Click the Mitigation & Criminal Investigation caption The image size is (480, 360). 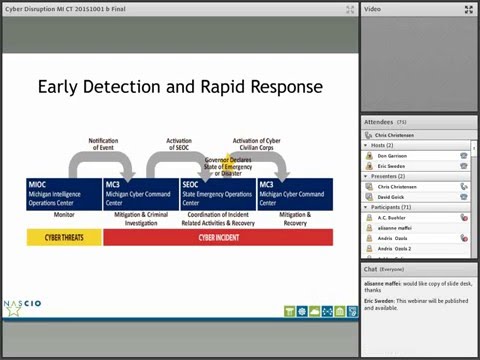tap(141, 219)
